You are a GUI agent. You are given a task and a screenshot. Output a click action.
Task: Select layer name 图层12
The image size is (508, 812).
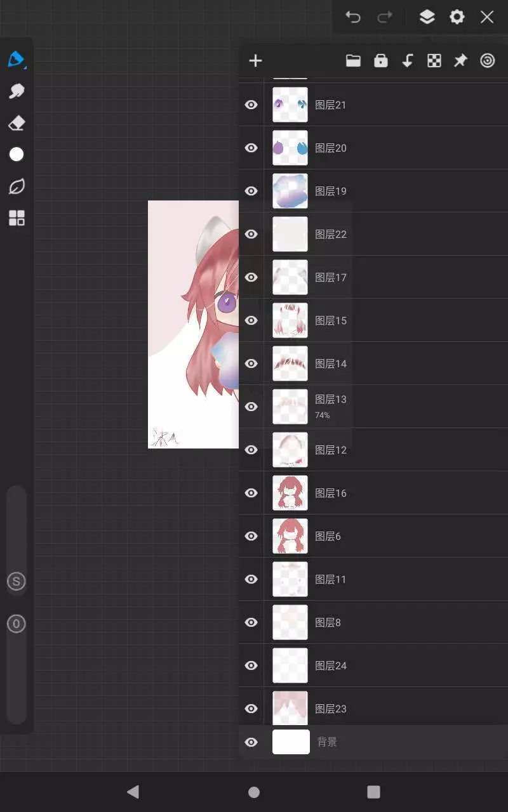[331, 450]
